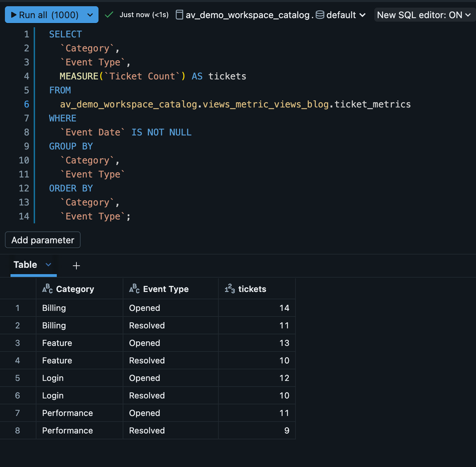Click the Category column string type icon
The width and height of the screenshot is (476, 467).
point(47,289)
